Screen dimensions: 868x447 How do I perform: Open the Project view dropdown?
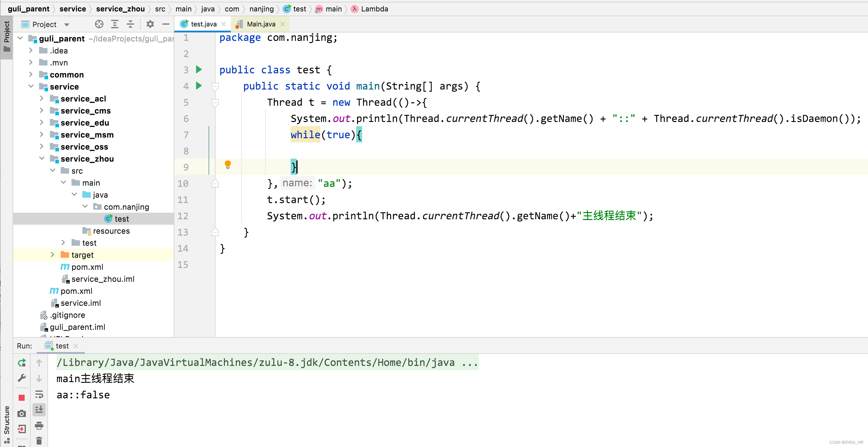(67, 25)
